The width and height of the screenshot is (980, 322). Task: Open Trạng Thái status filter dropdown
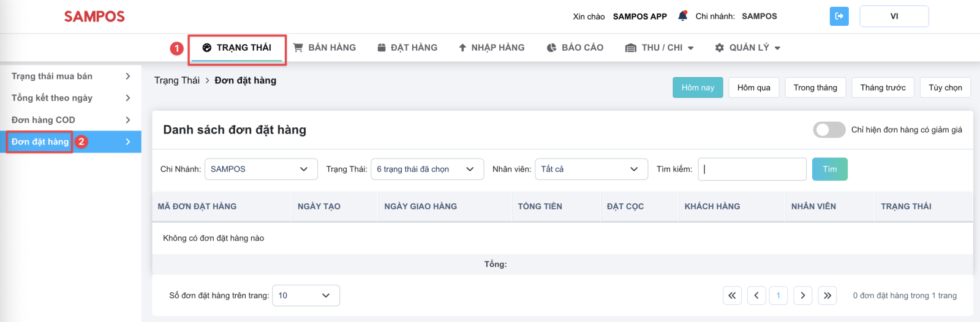427,169
